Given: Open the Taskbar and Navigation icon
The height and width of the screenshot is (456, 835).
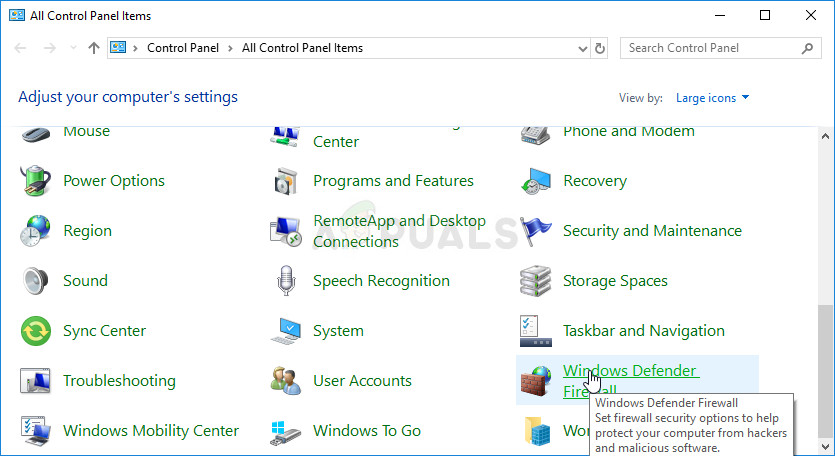Looking at the screenshot, I should point(536,331).
